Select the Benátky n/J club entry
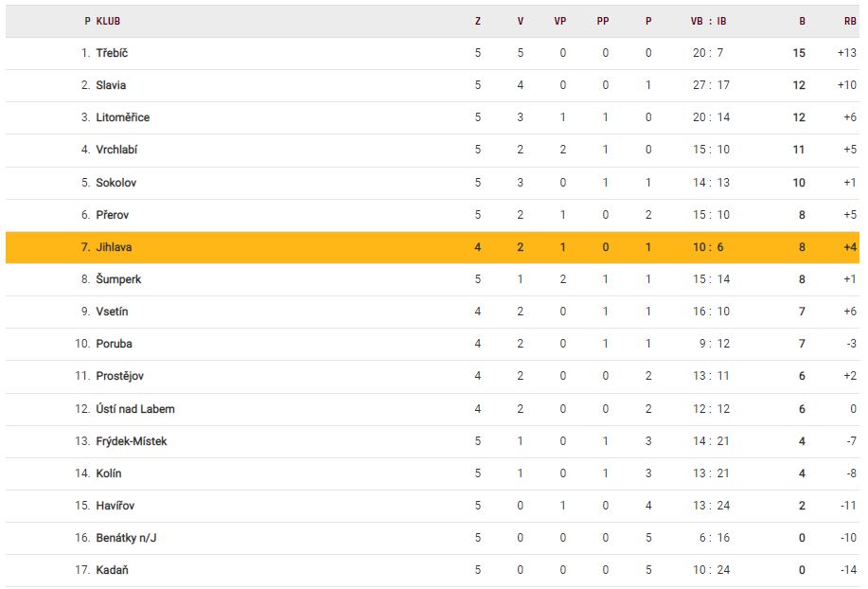The image size is (868, 589). point(128,538)
